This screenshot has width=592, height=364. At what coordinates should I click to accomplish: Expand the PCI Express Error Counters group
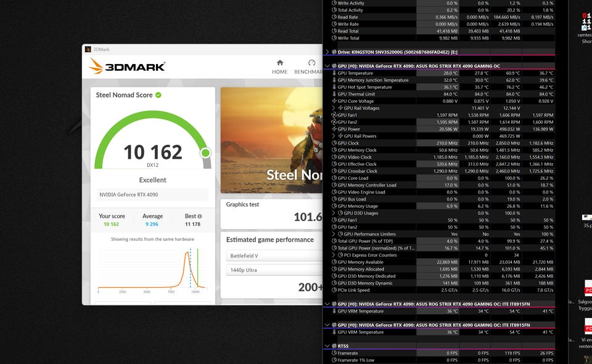(x=334, y=255)
